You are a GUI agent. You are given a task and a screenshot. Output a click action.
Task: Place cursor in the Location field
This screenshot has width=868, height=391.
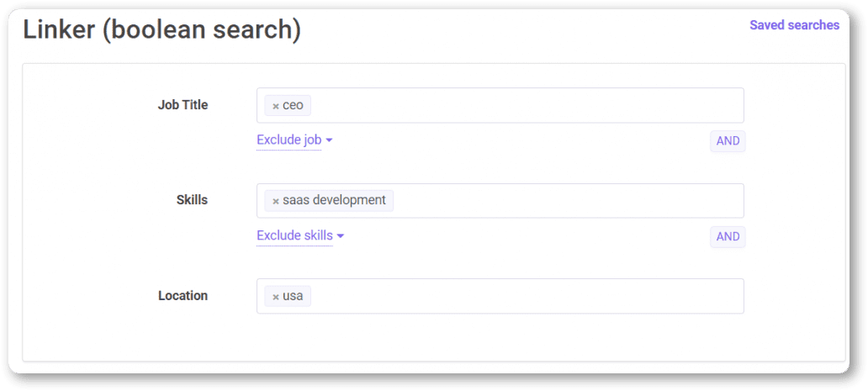pos(521,297)
